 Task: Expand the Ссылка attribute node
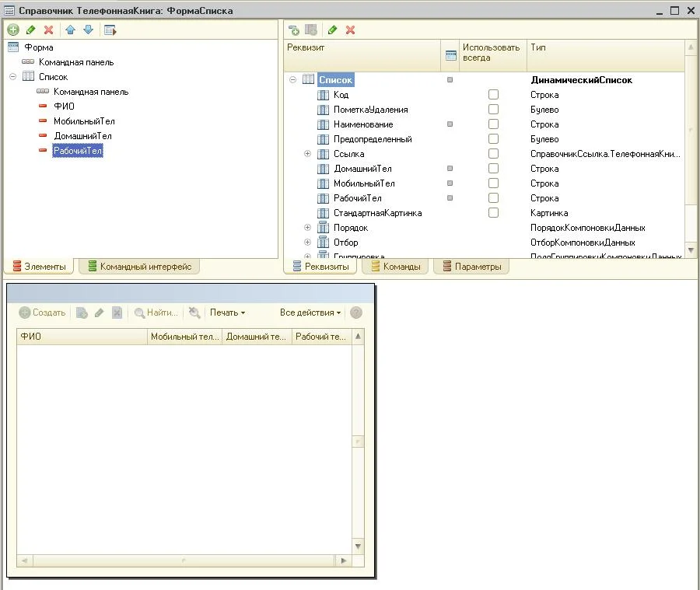pos(307,154)
